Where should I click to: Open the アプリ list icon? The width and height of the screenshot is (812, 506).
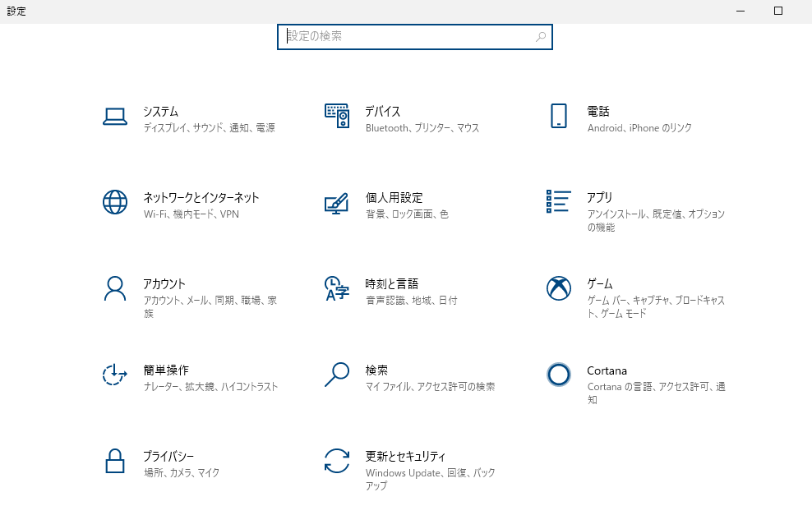click(x=558, y=201)
